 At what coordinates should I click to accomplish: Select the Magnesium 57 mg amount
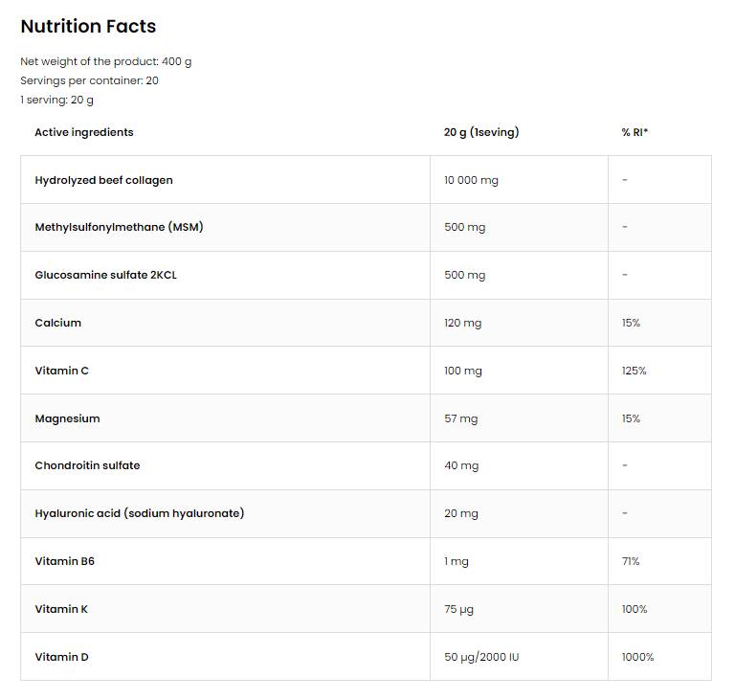click(459, 418)
